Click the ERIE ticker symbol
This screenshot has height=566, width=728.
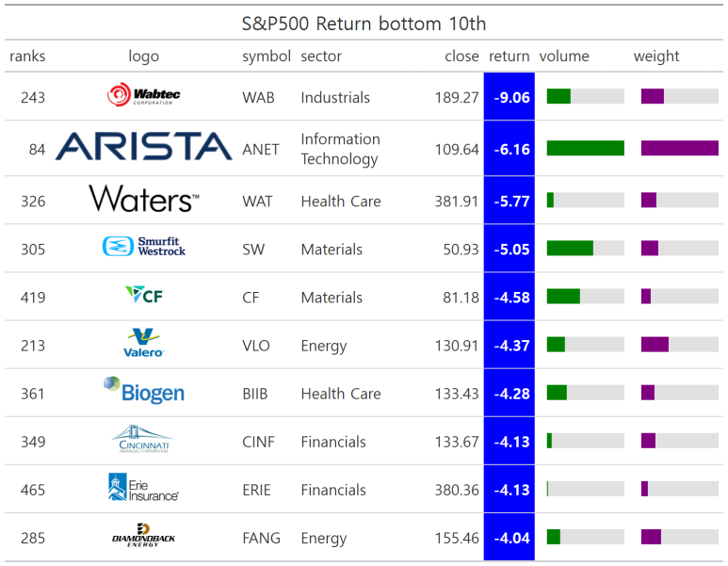click(256, 490)
